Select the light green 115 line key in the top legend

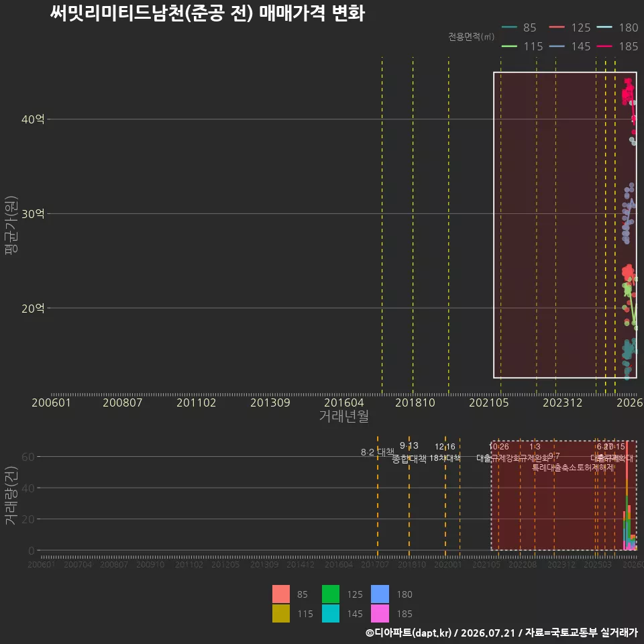coord(510,46)
